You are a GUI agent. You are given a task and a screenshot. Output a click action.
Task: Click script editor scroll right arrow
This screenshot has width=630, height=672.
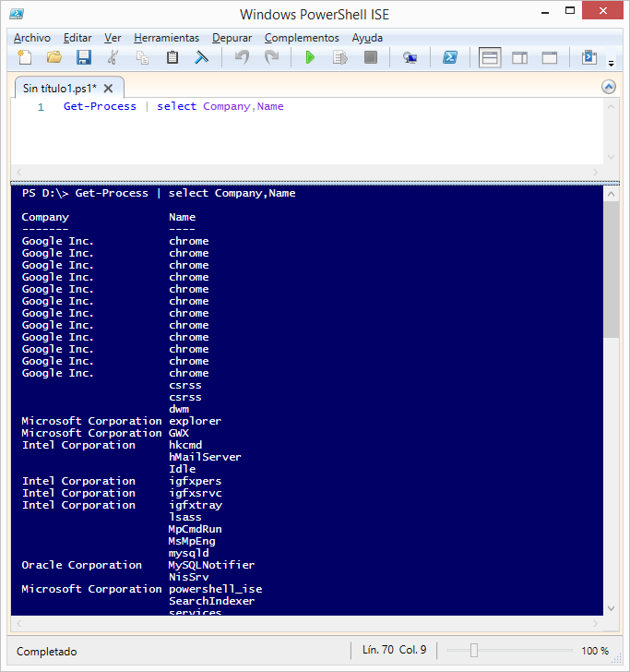(x=595, y=172)
